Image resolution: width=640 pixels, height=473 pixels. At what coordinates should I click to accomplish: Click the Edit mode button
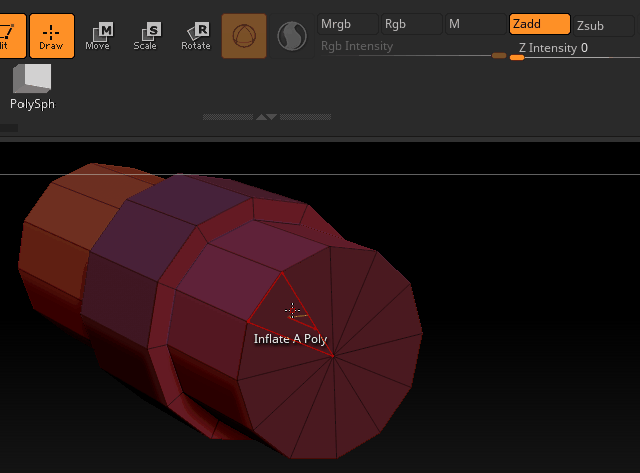10,35
